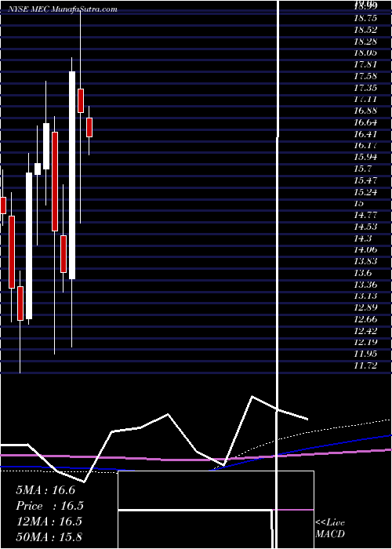The image size is (392, 549).
Task: Click the <<Live MACD label
Action: click(x=330, y=528)
